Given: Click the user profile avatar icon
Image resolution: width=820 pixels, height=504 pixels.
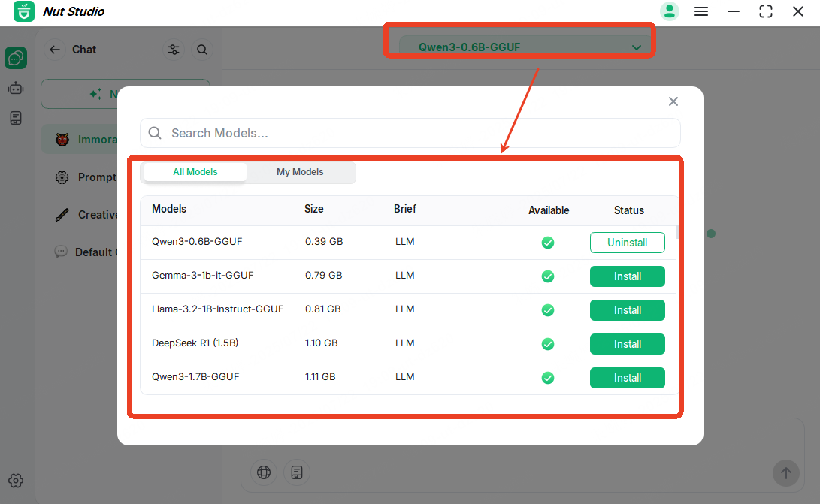Looking at the screenshot, I should 669,11.
